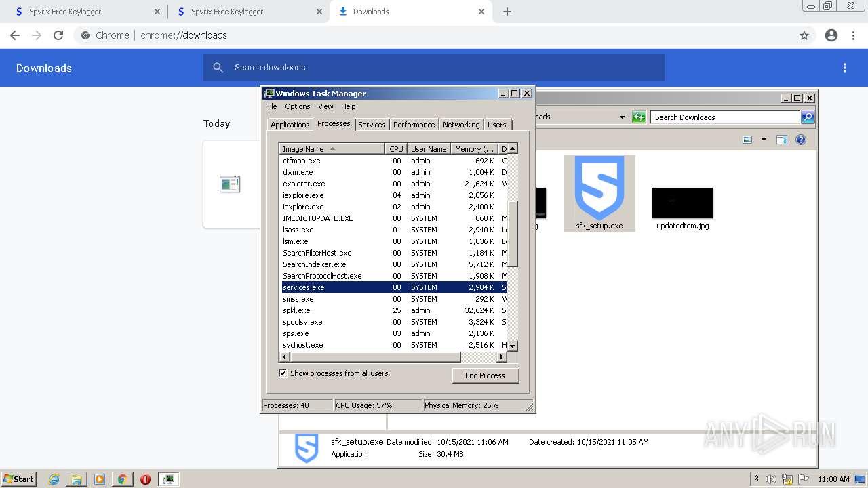The image size is (868, 488).
Task: Select the sps.exe process row
Action: coord(393,333)
